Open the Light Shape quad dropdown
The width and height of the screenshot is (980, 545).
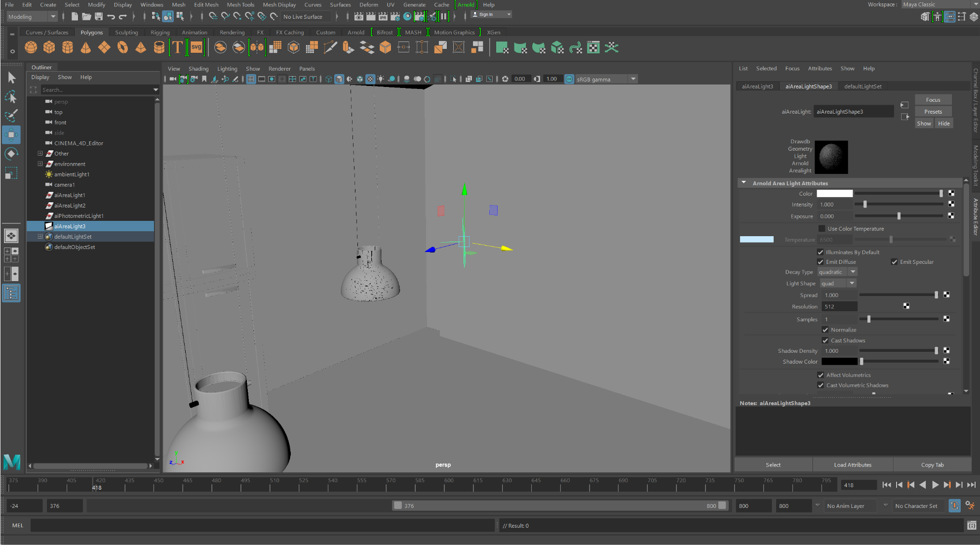point(838,283)
